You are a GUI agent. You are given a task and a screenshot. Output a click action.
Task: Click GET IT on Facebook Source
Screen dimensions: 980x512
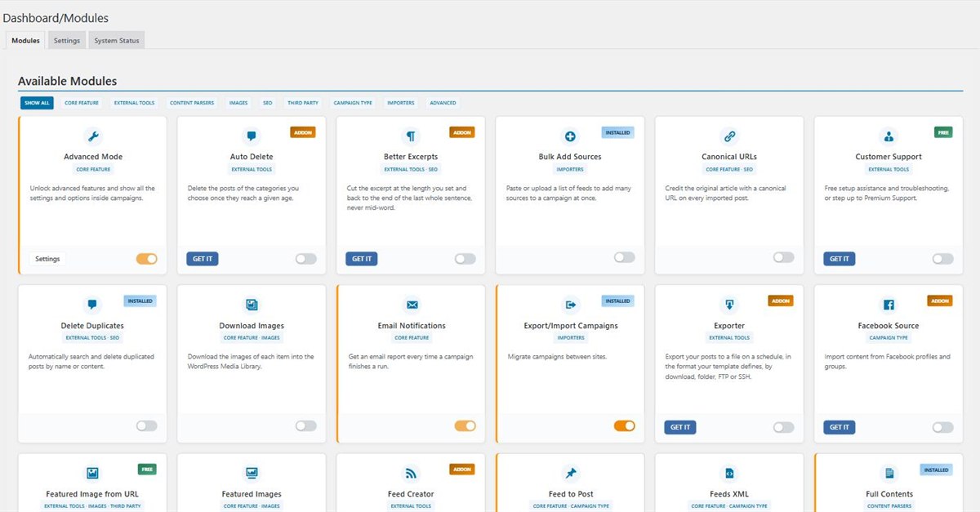(840, 427)
